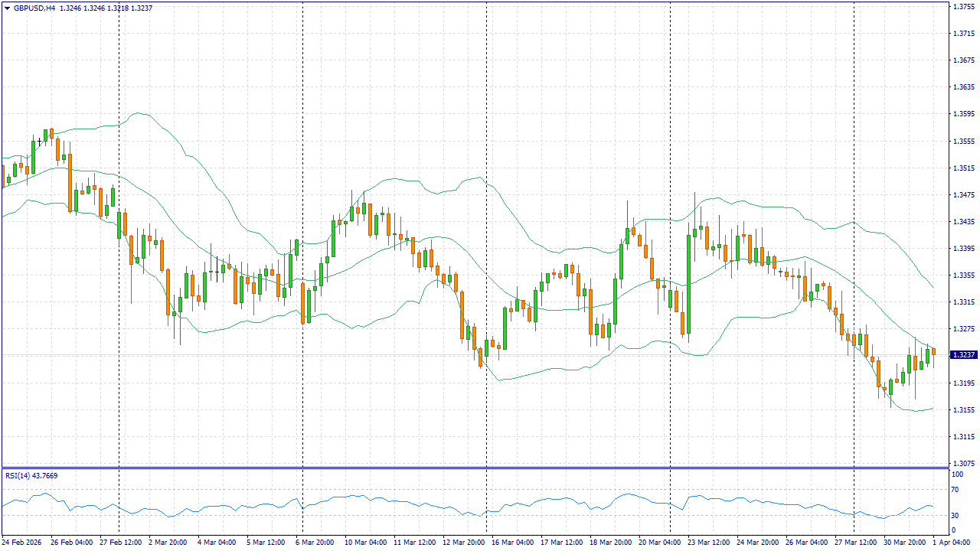Click the 1.3435 price axis label
The image size is (980, 551).
[962, 222]
